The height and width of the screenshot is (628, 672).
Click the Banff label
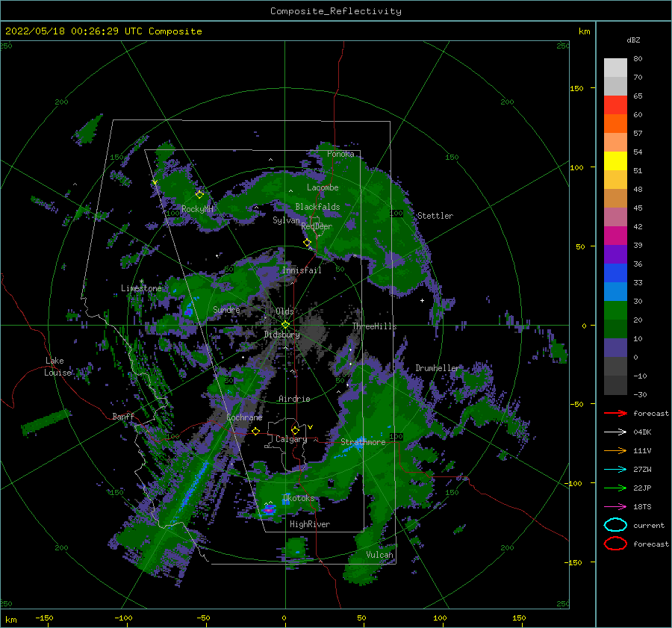coord(123,416)
